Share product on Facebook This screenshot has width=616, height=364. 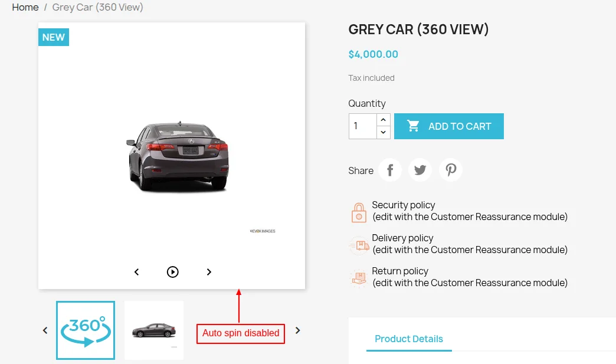tap(389, 170)
